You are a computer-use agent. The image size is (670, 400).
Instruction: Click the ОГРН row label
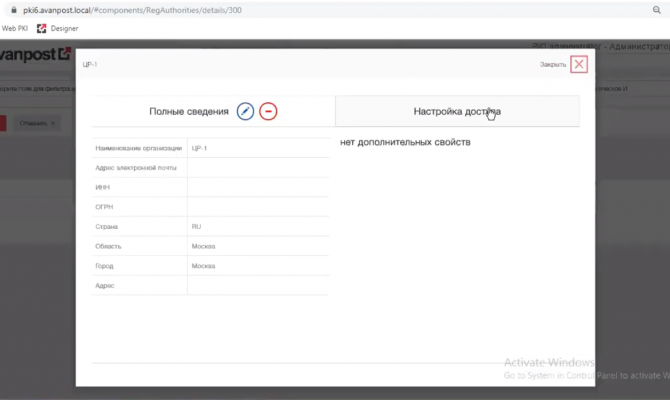pos(104,207)
